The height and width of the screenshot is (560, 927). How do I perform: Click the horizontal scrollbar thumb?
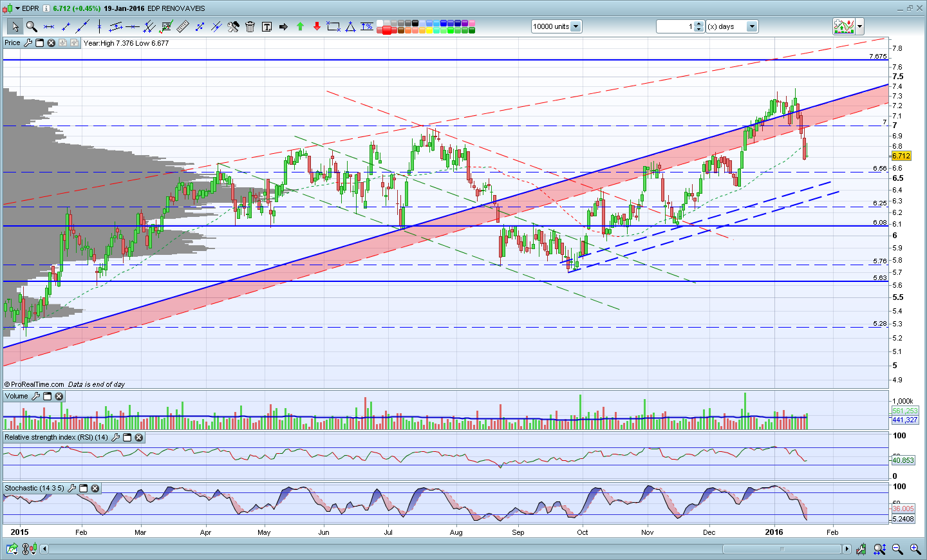click(x=782, y=549)
